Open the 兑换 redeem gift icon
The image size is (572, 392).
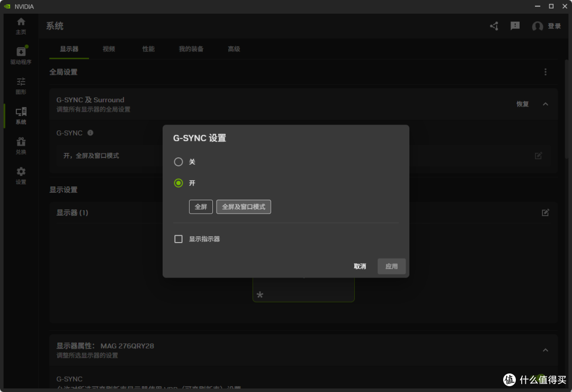(x=21, y=146)
